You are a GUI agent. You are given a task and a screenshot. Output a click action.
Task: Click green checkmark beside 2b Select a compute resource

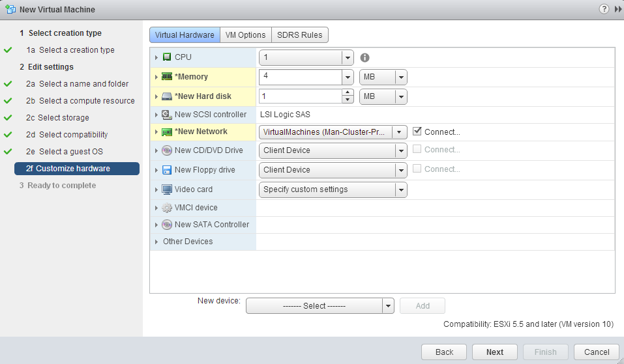point(8,101)
